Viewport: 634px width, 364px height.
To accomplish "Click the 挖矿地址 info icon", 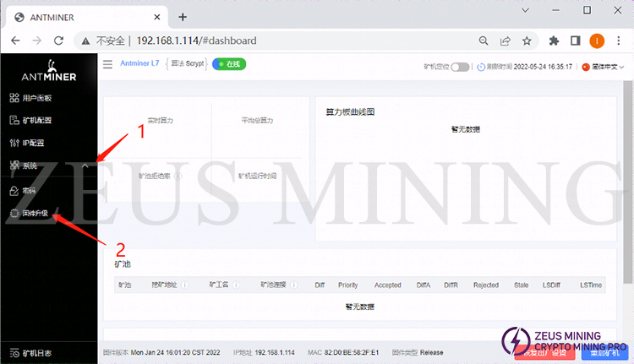I will [185, 285].
